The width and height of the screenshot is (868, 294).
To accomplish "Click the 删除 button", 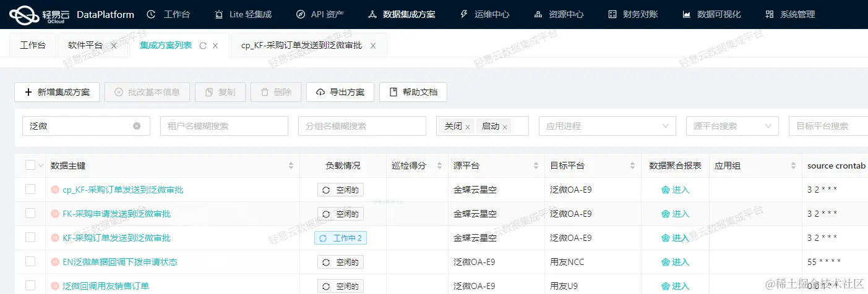I will [276, 92].
